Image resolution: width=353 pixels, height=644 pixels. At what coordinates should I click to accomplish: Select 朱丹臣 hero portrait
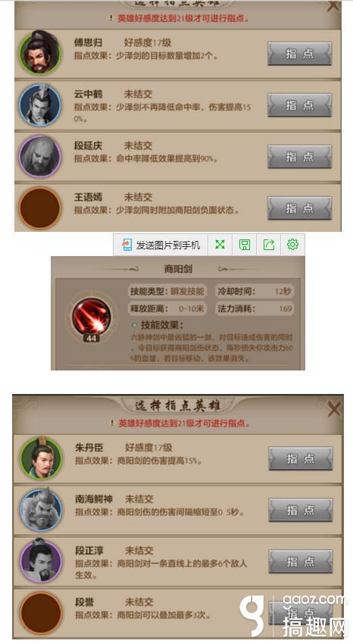click(41, 458)
